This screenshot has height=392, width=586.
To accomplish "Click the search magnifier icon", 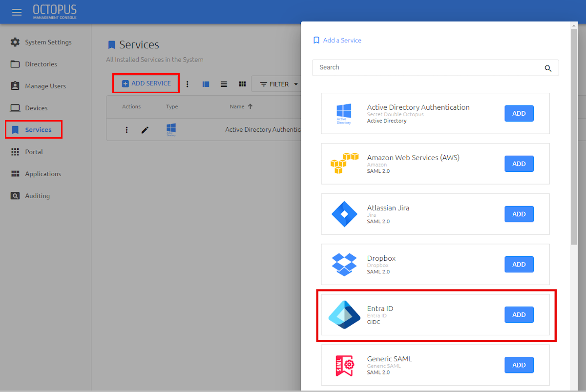I will (548, 68).
